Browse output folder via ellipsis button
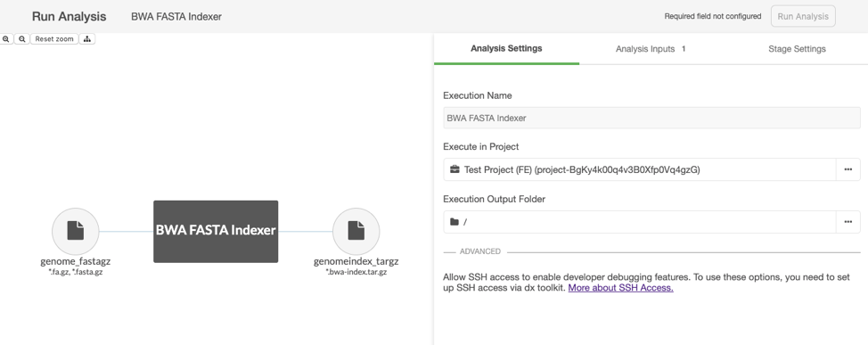 point(848,221)
